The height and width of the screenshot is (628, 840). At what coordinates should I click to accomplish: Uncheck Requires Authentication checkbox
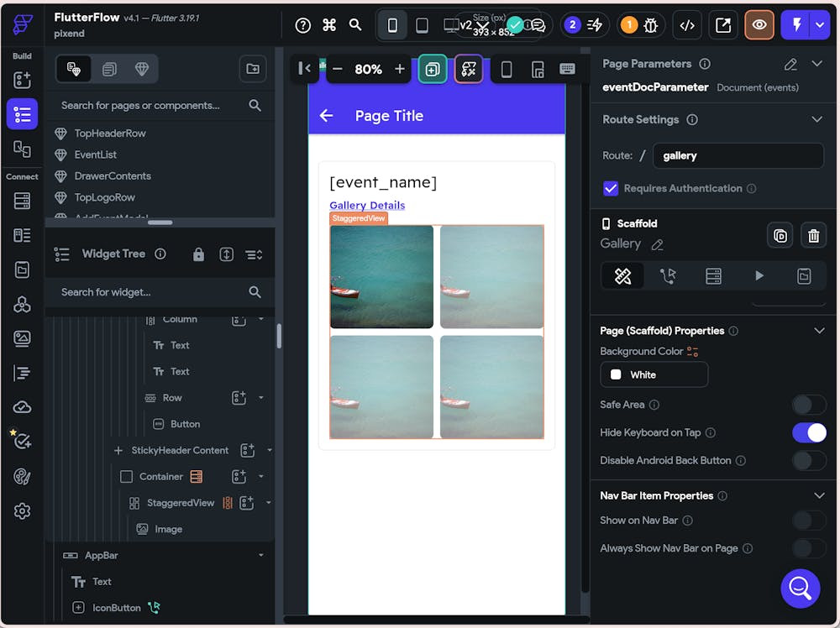click(611, 189)
